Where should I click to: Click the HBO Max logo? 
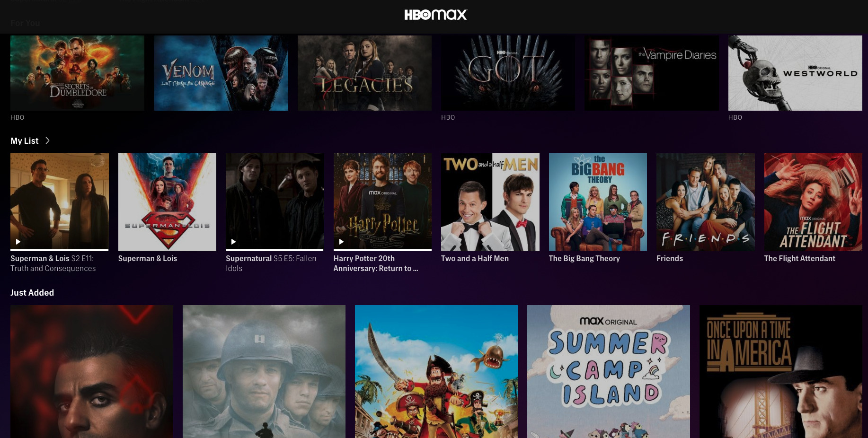click(435, 15)
